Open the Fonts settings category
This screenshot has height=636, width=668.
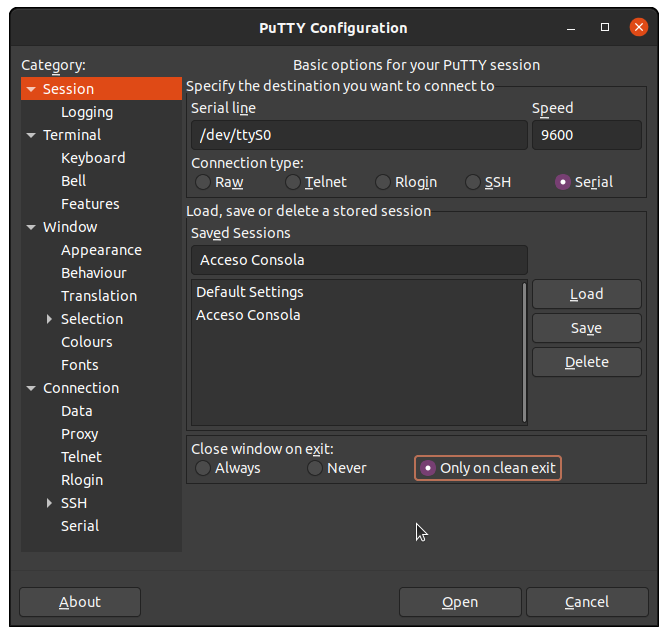(80, 365)
